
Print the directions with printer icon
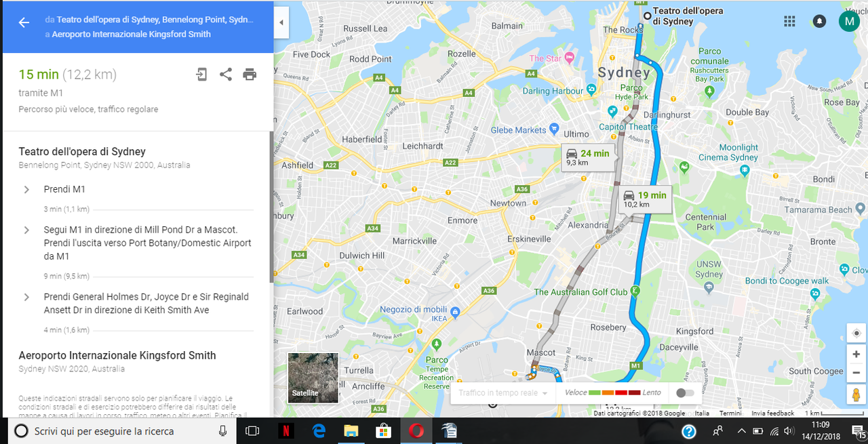click(x=250, y=75)
